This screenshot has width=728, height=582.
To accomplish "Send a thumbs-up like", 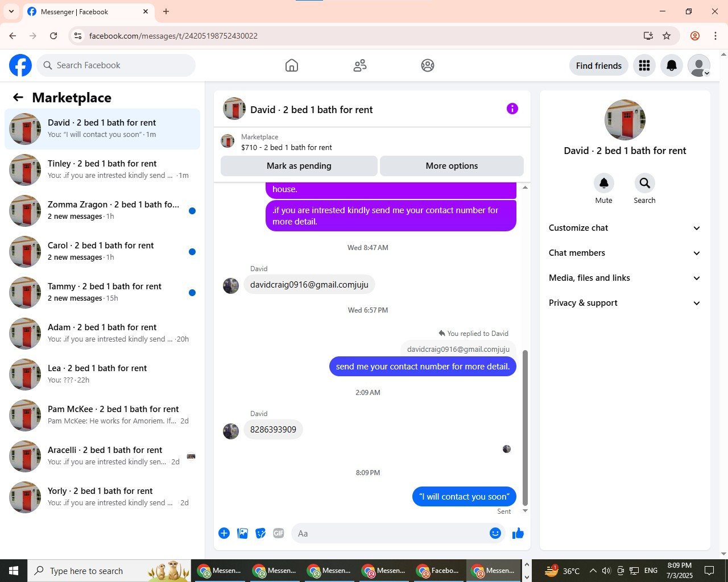I will click(x=518, y=533).
